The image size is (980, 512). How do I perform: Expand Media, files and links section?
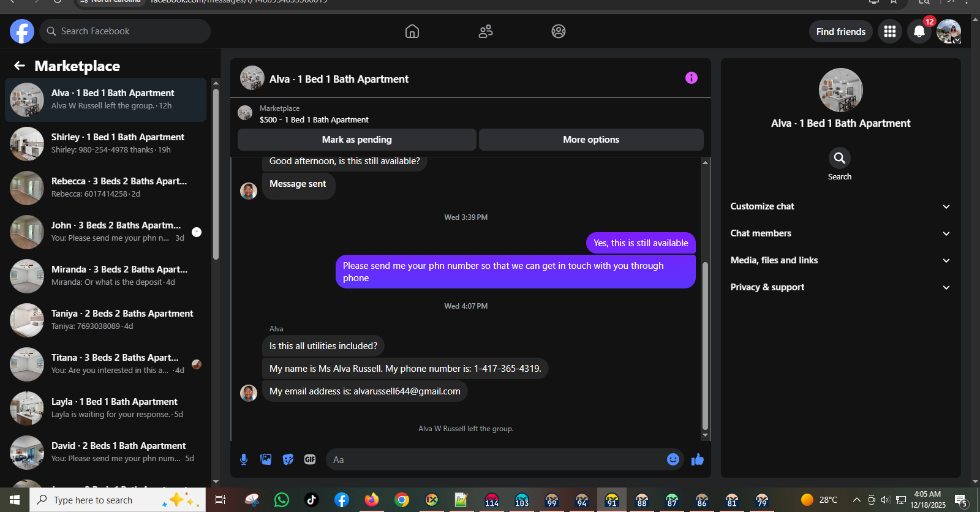(840, 260)
